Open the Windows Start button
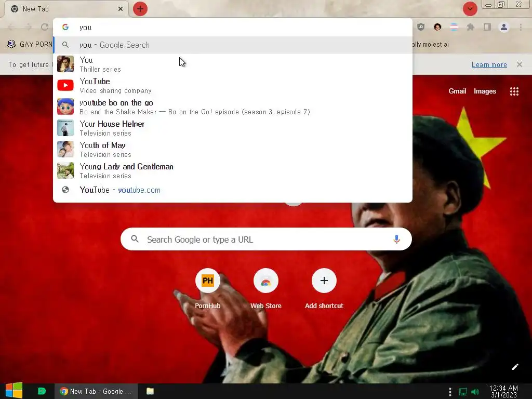Screen dimensions: 532x399 tap(14, 391)
